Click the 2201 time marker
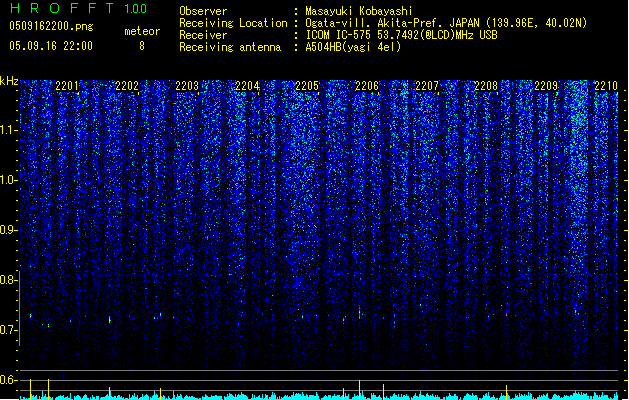This screenshot has height=400, width=629. (x=67, y=86)
